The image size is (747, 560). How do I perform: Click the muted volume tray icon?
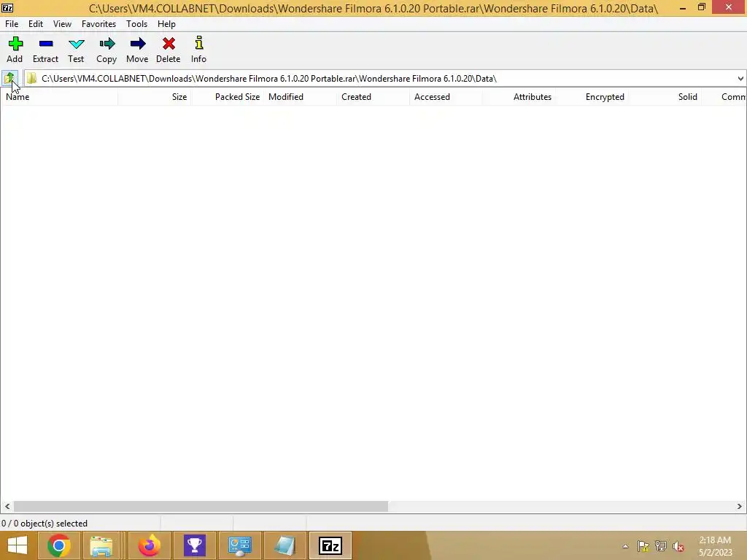click(x=678, y=546)
